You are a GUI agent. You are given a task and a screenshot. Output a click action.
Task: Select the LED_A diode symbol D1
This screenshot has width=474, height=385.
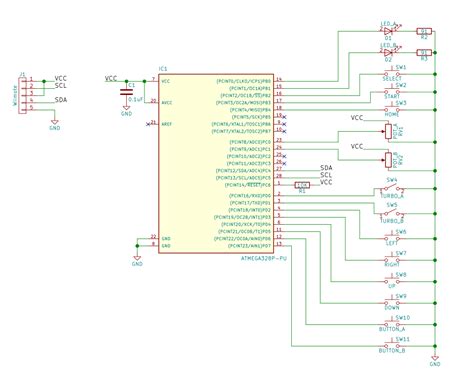(x=388, y=31)
